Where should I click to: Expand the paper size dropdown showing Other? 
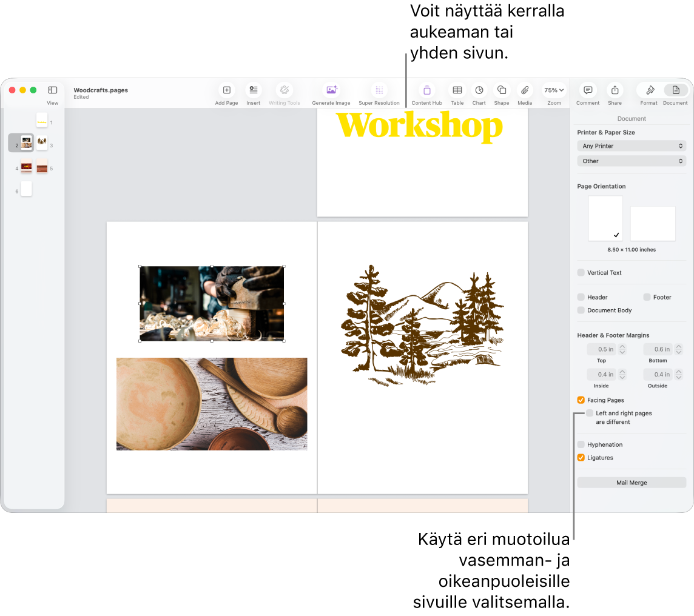click(x=632, y=161)
